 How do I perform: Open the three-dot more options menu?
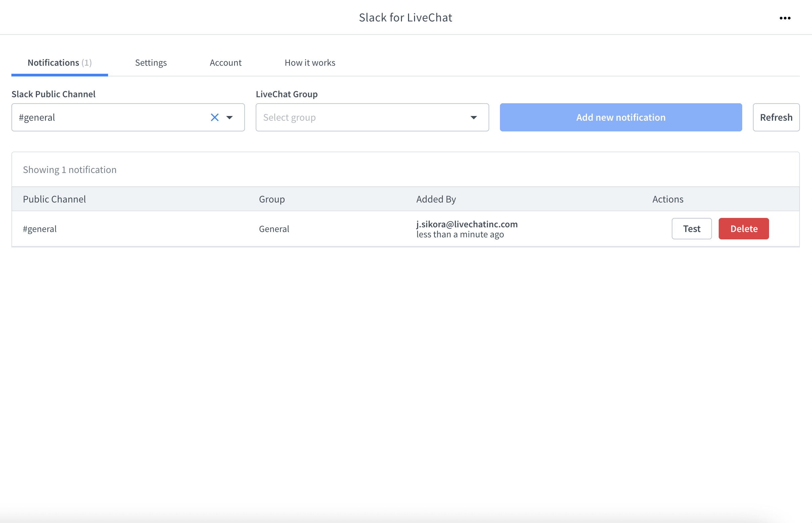point(785,18)
